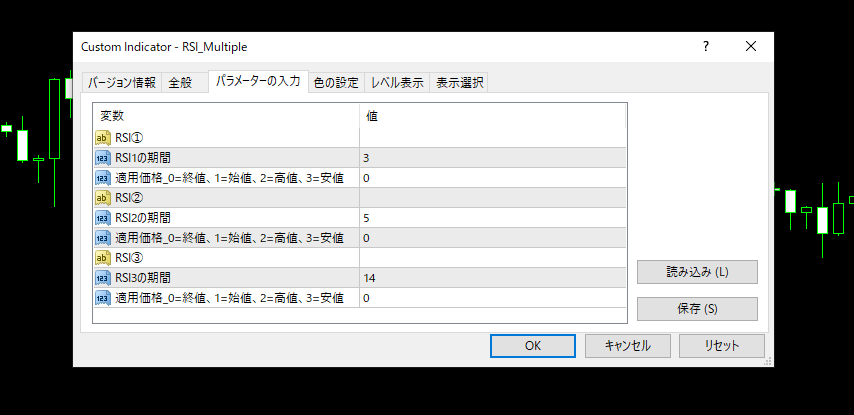Select the RSI1の期間 value cell showing 3
Image resolution: width=854 pixels, height=415 pixels.
click(x=492, y=158)
